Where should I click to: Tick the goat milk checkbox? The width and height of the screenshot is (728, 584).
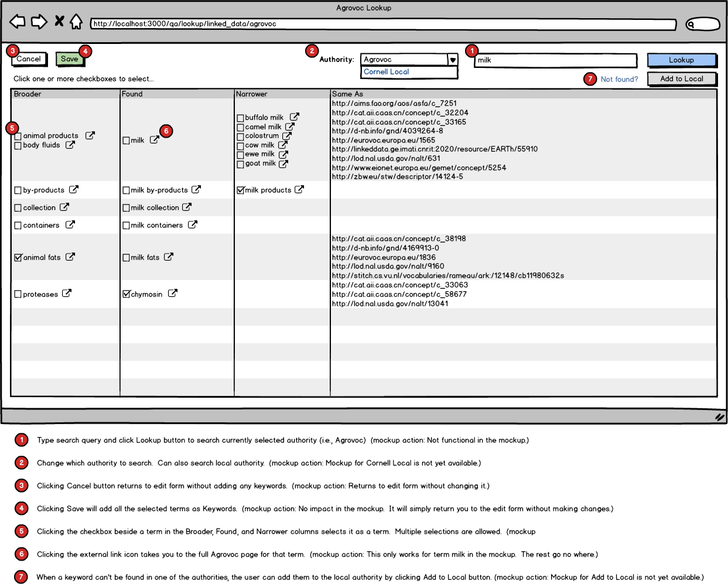coord(240,165)
